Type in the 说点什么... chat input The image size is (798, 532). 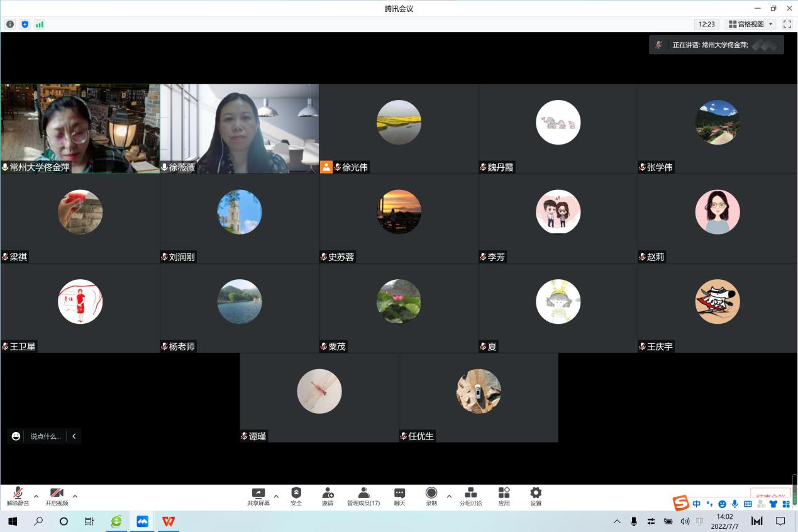[46, 436]
